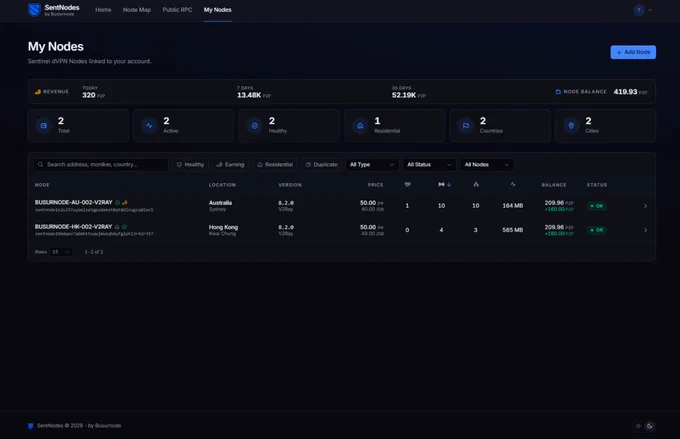
Task: Click the Node Balance wallet icon
Action: [558, 92]
